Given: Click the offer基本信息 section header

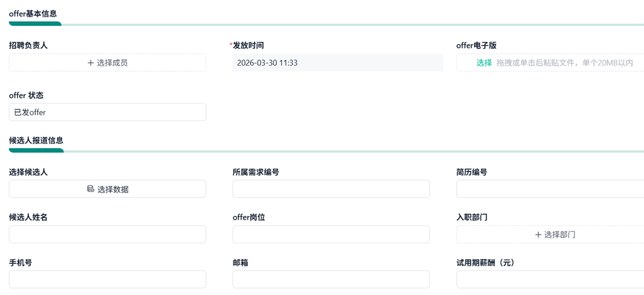Looking at the screenshot, I should [x=33, y=14].
